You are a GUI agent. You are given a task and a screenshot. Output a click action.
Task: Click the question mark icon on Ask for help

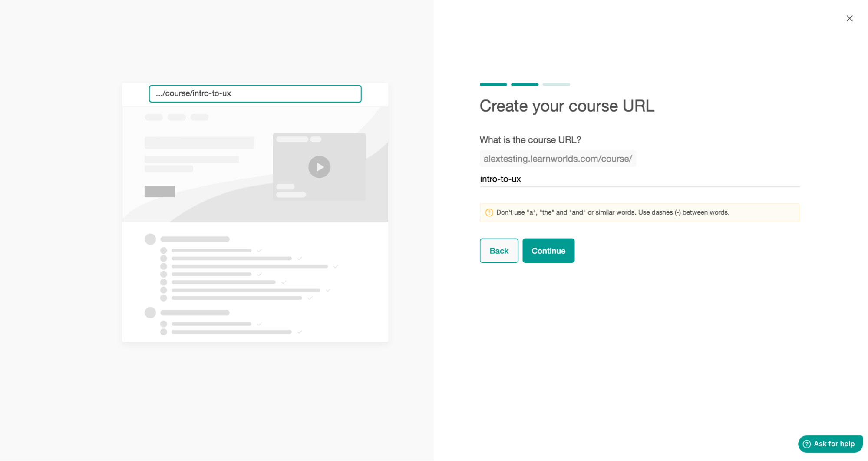click(x=806, y=444)
